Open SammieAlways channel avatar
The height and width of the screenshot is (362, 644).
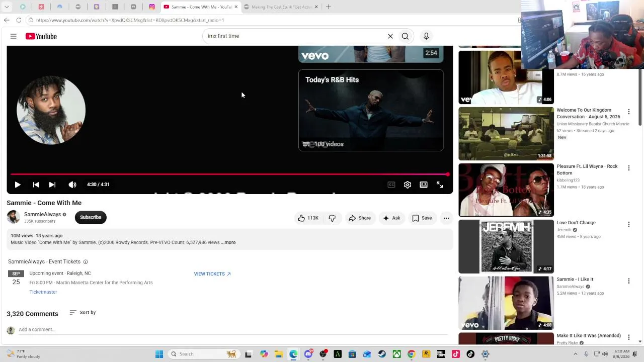point(14,217)
